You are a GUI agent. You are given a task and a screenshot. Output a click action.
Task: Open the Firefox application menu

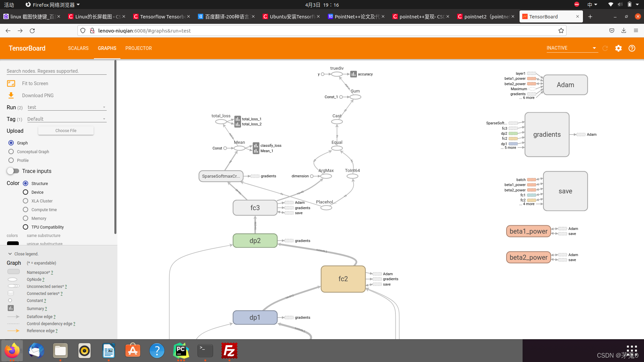point(636,31)
